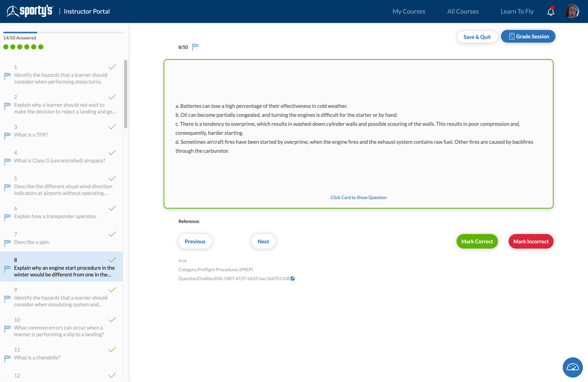This screenshot has height=382, width=588.
Task: Select question 4 Class G airspace
Action: (x=59, y=161)
